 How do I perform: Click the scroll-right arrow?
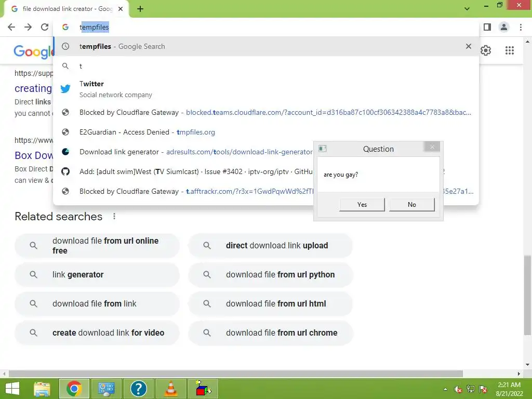[x=519, y=374]
